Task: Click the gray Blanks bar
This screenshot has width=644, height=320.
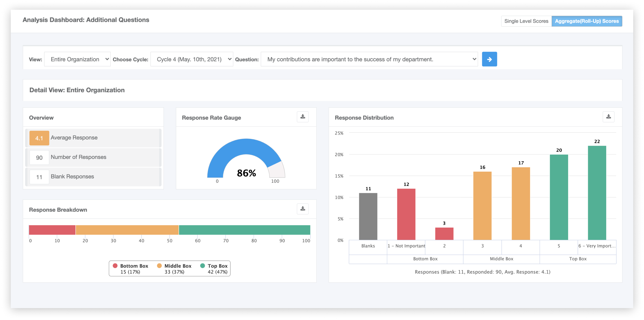Action: click(x=368, y=216)
